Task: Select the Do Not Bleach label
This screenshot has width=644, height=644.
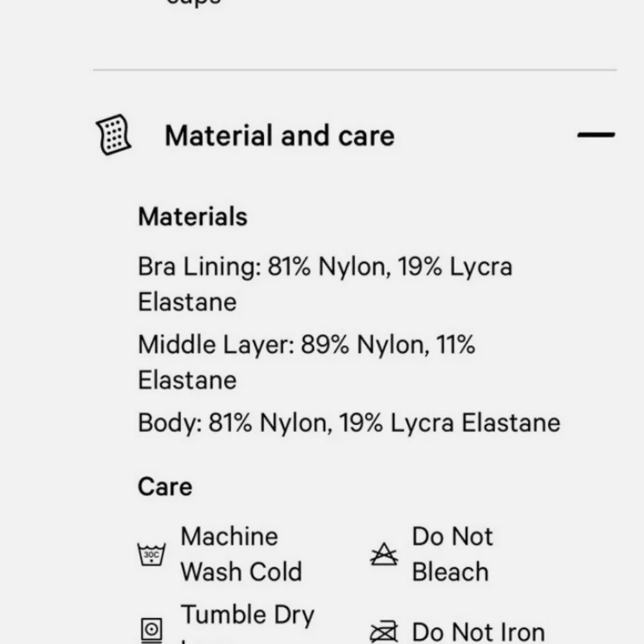Action: click(452, 554)
